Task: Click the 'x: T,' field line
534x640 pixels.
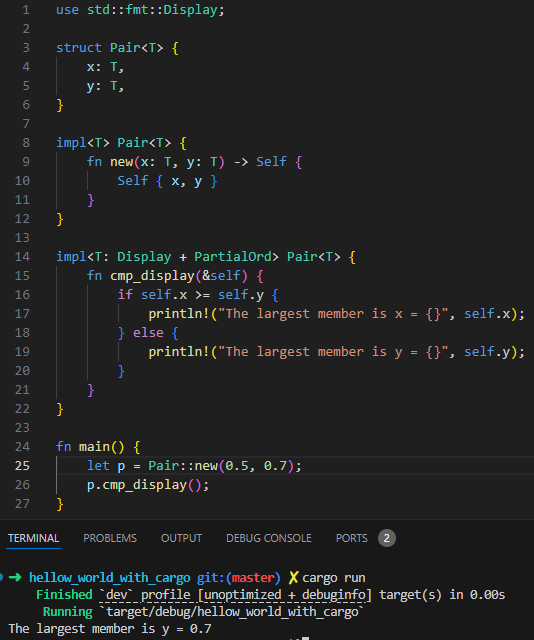Action: [x=105, y=67]
